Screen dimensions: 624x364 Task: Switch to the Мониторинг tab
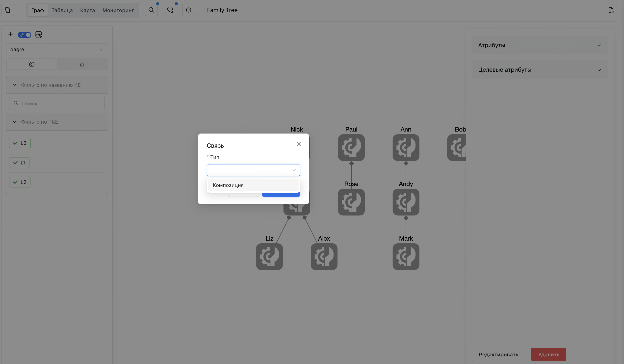(x=118, y=10)
